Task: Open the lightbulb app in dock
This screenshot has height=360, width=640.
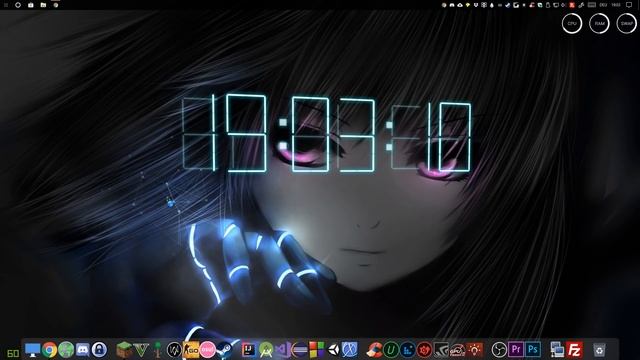Action: coord(474,350)
